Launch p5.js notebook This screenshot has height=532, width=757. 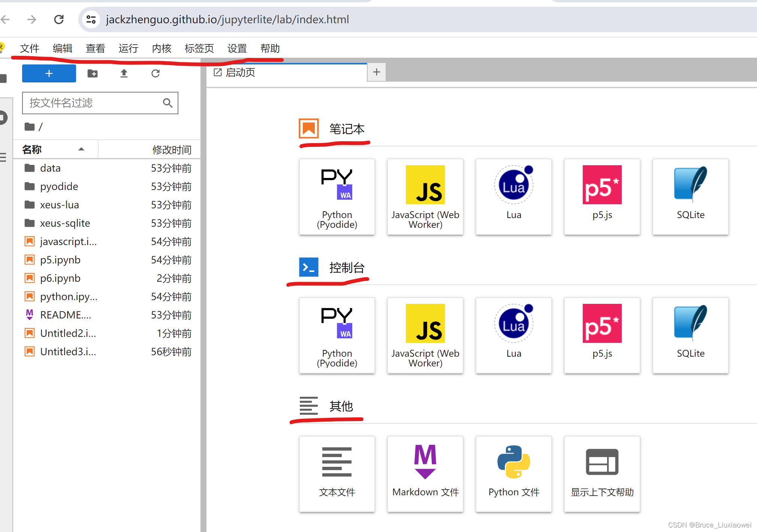(x=602, y=197)
